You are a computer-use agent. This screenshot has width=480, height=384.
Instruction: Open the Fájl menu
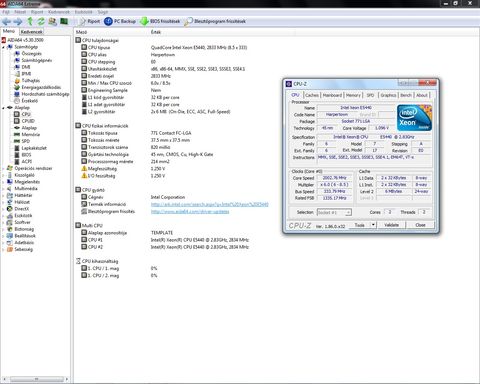(6, 12)
